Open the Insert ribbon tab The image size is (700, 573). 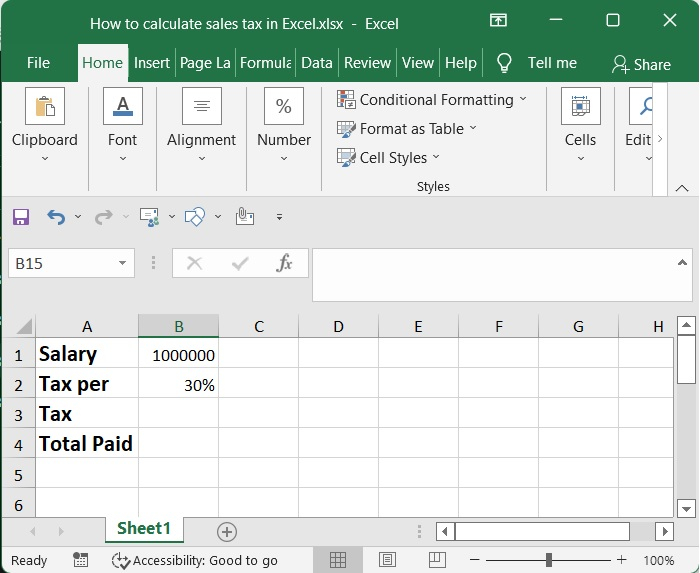coord(152,62)
